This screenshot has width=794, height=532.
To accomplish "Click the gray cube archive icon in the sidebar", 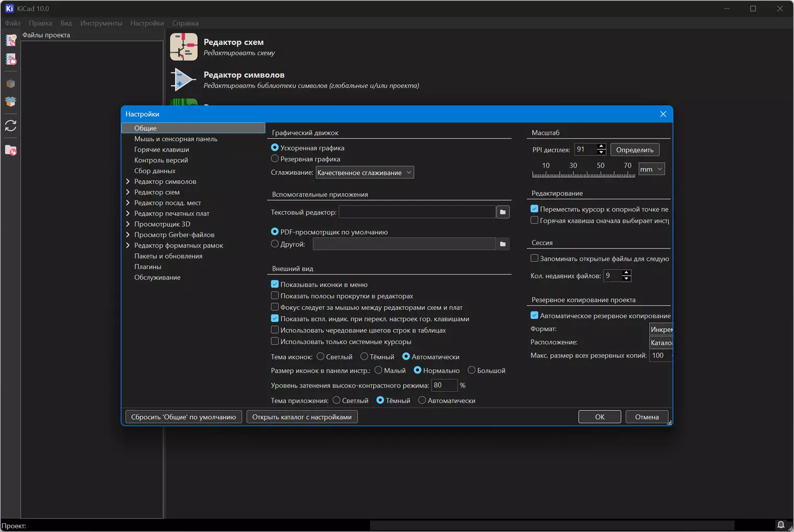I will coord(10,83).
